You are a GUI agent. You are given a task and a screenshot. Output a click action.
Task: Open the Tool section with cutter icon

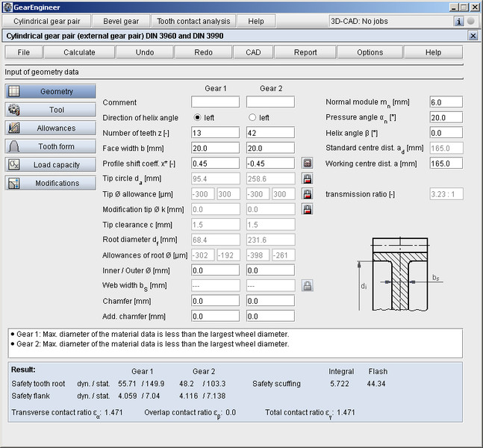click(x=51, y=110)
